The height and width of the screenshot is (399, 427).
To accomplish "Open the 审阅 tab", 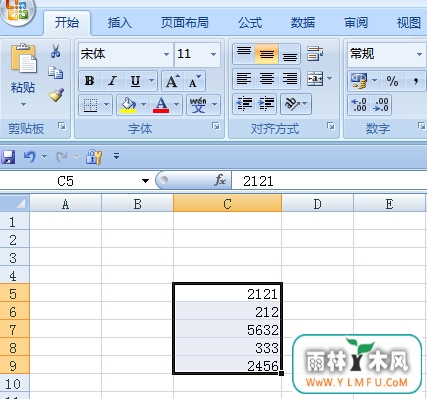I will click(356, 23).
